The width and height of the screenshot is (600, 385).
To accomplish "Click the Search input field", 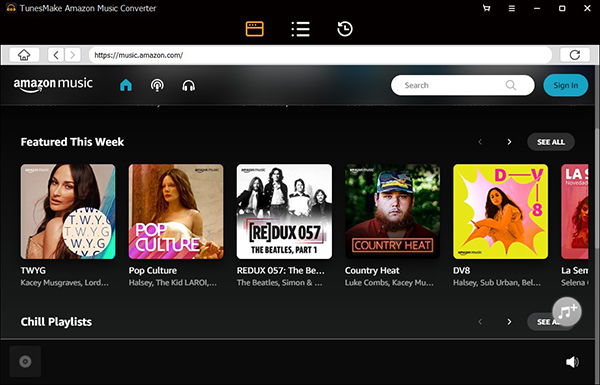I will pos(462,85).
